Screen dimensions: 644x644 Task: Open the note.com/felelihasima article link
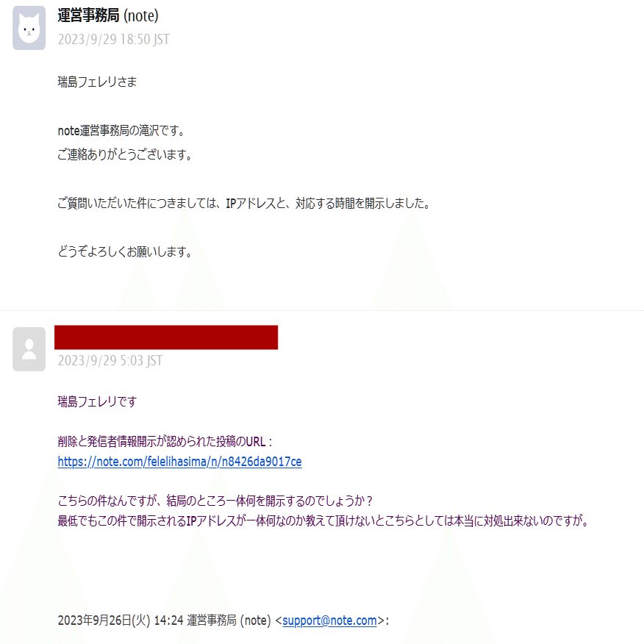pos(179,462)
